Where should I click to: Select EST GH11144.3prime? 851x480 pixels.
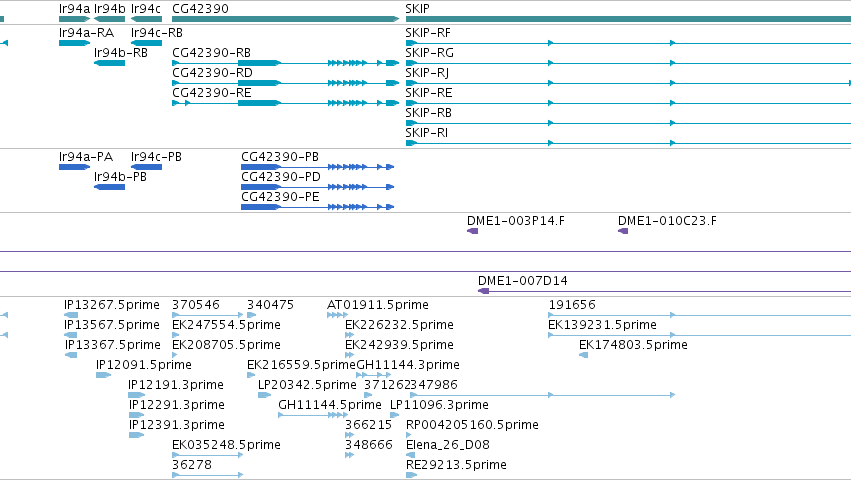[x=373, y=375]
